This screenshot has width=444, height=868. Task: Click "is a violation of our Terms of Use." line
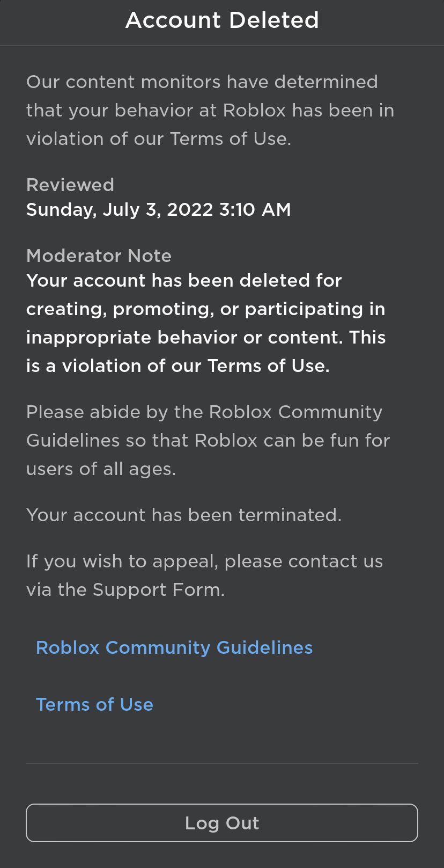click(177, 366)
